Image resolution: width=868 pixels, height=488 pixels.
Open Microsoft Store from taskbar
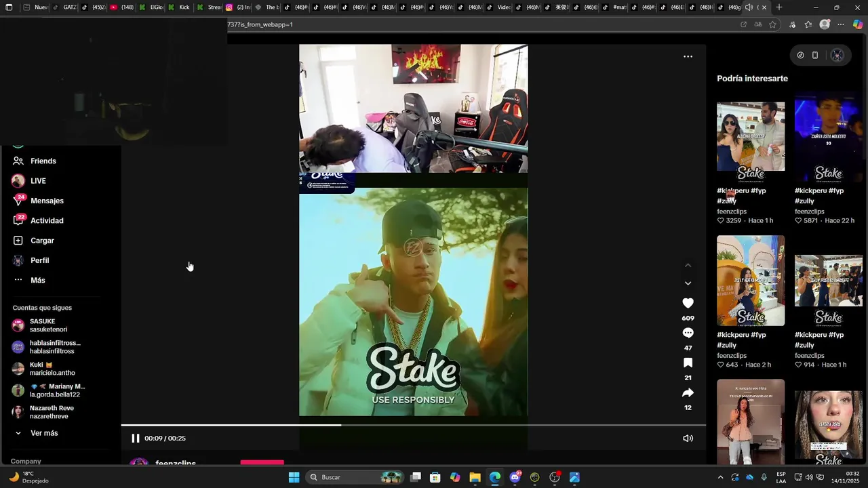pyautogui.click(x=435, y=477)
